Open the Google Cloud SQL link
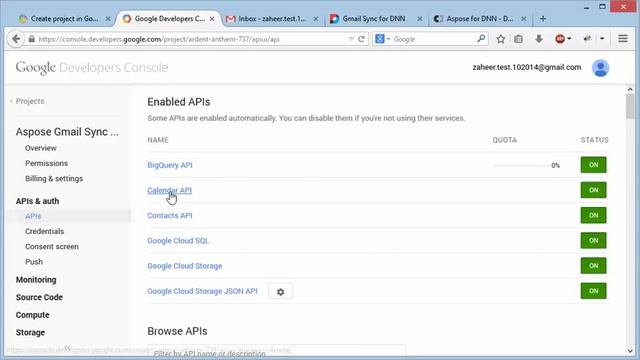This screenshot has width=640, height=360. [178, 241]
